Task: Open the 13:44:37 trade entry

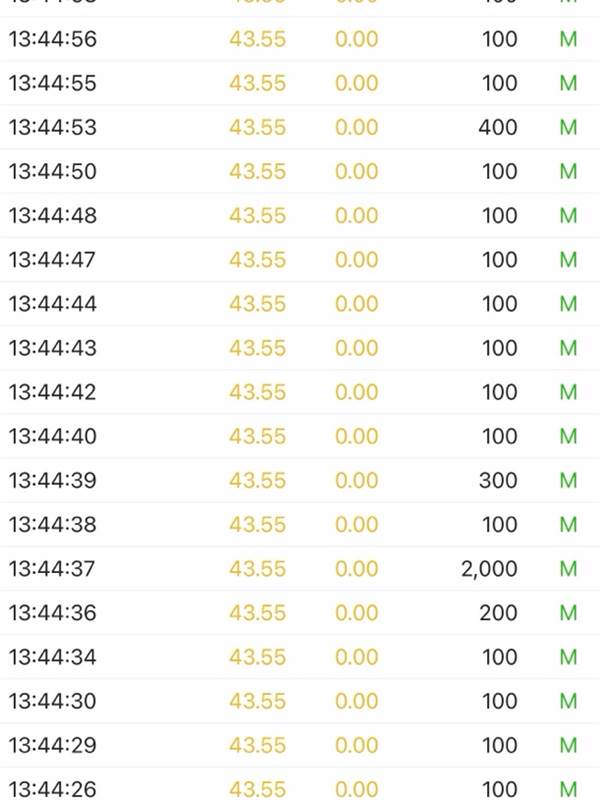Action: 53,569
